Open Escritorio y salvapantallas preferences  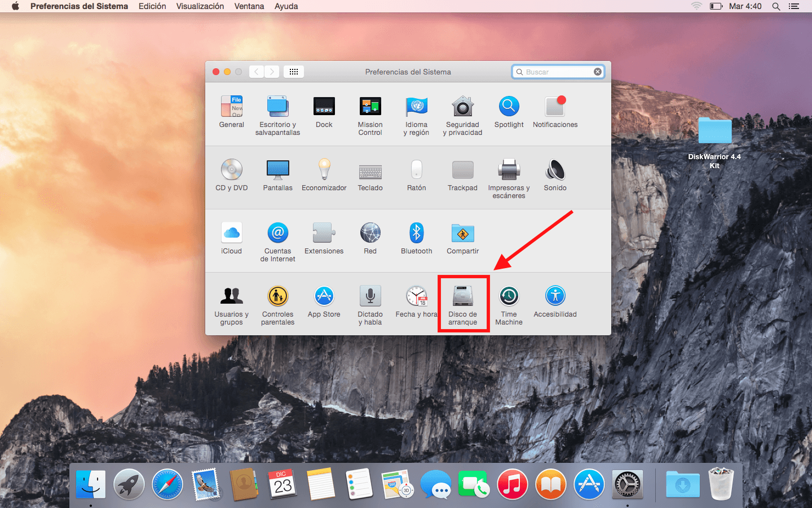(x=277, y=116)
